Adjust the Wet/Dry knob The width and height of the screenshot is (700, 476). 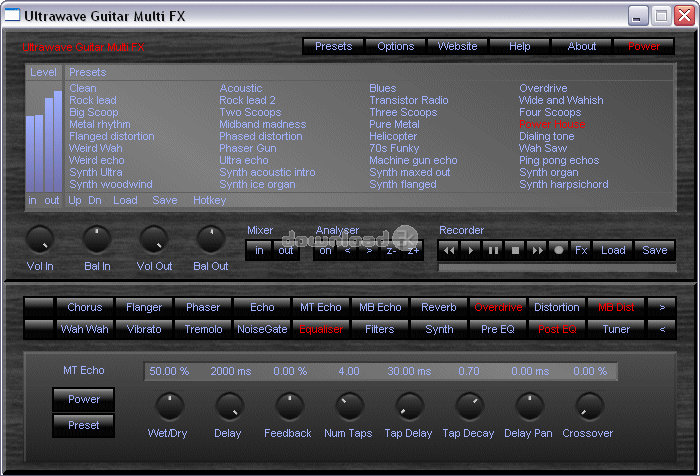[169, 407]
